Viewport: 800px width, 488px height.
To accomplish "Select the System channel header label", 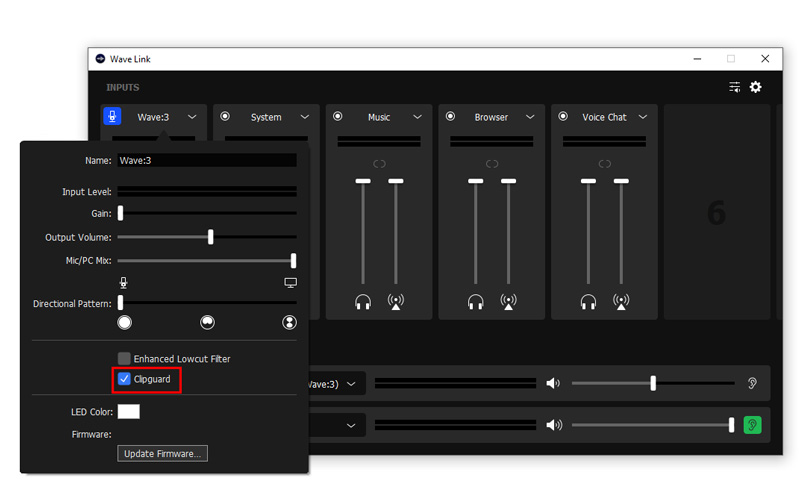I will [x=266, y=117].
